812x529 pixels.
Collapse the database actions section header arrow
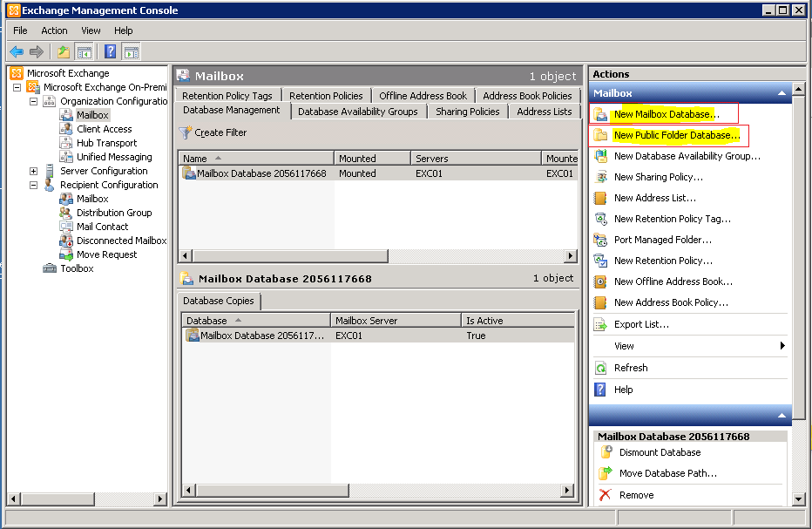[782, 416]
